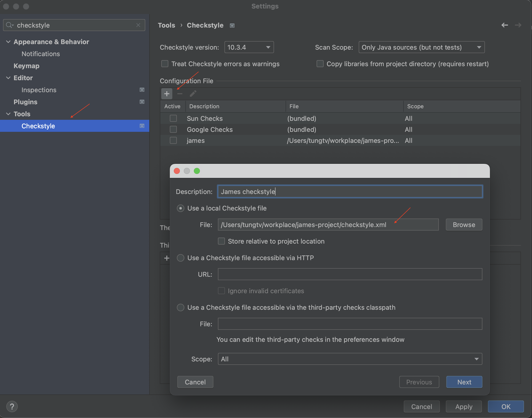Open the Checkstyle version dropdown
Screen dimensions: 532x418
click(x=249, y=47)
